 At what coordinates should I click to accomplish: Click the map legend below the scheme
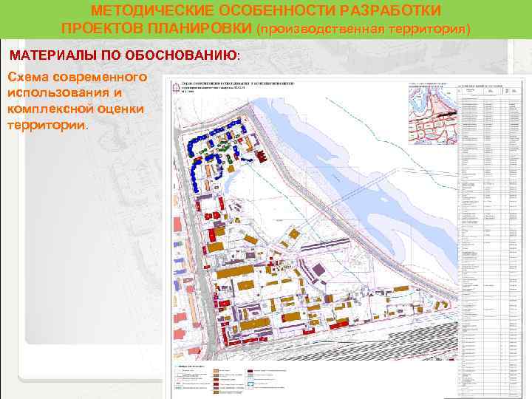[231, 380]
